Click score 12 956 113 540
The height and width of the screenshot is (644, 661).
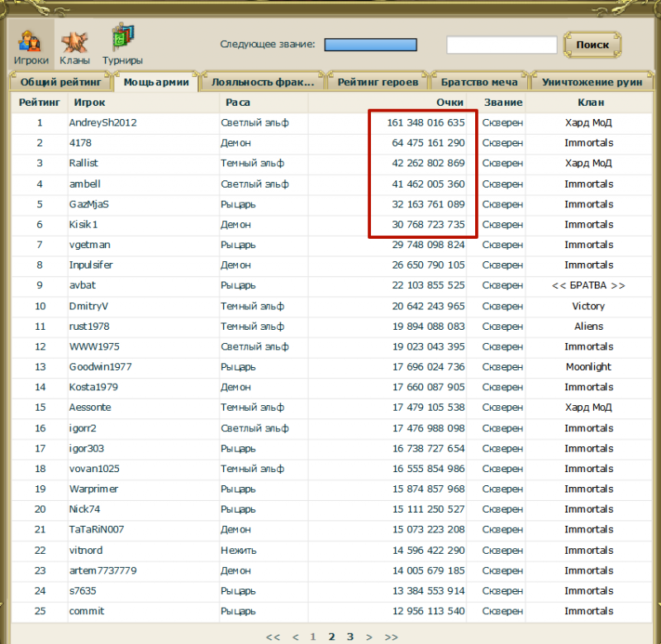pos(428,611)
